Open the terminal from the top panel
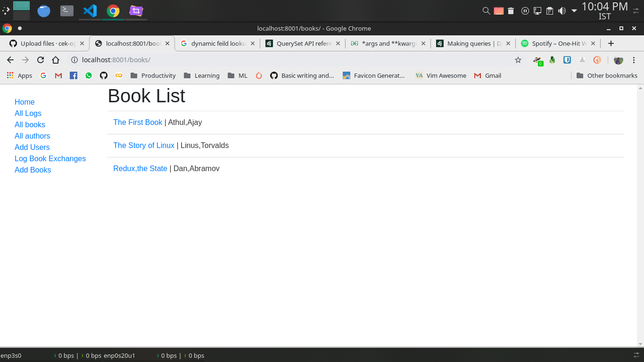This screenshot has width=644, height=362. (67, 10)
